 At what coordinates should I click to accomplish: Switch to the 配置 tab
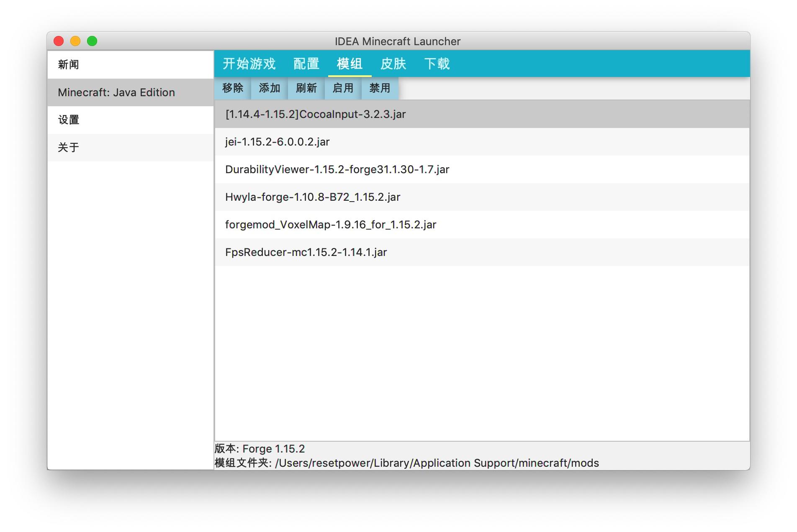[306, 64]
